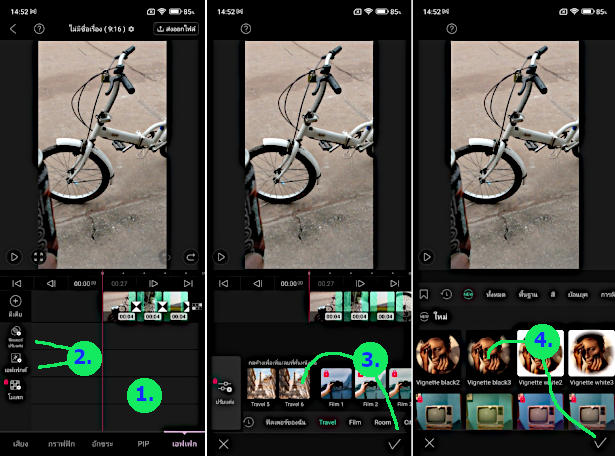Tap the back arrow in the main editor screen

[13, 29]
